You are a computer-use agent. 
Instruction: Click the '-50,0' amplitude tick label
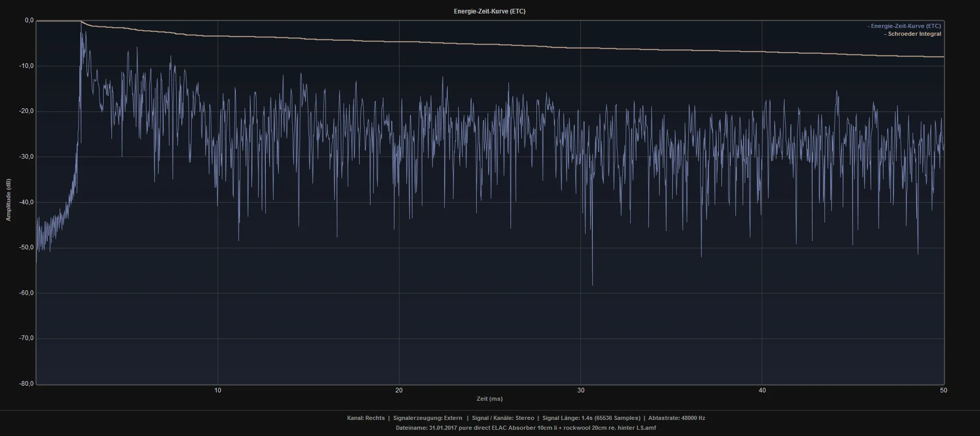(x=26, y=247)
